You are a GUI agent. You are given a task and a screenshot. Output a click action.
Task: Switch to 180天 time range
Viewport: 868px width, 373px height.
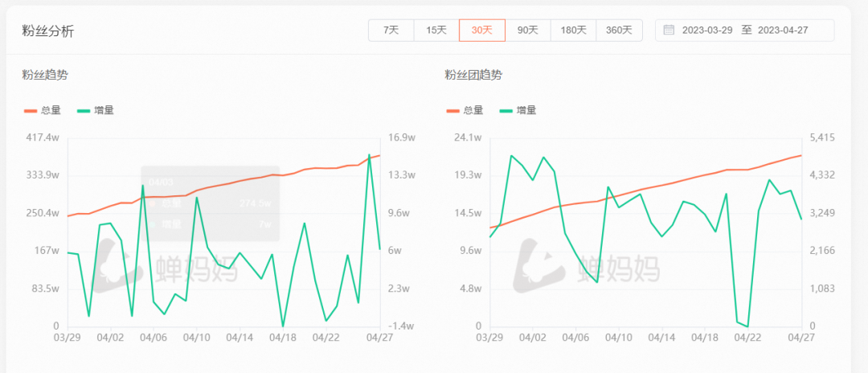pyautogui.click(x=573, y=31)
